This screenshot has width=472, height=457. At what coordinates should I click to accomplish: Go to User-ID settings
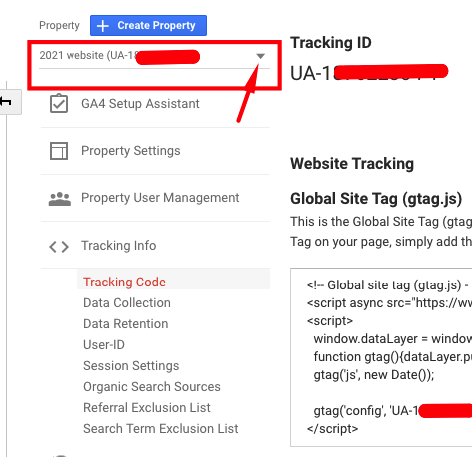point(104,345)
